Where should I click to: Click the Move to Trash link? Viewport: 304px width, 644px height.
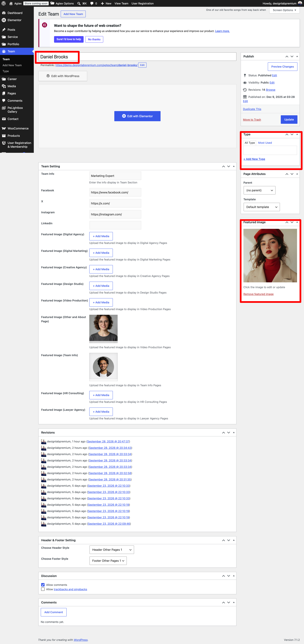(x=252, y=120)
